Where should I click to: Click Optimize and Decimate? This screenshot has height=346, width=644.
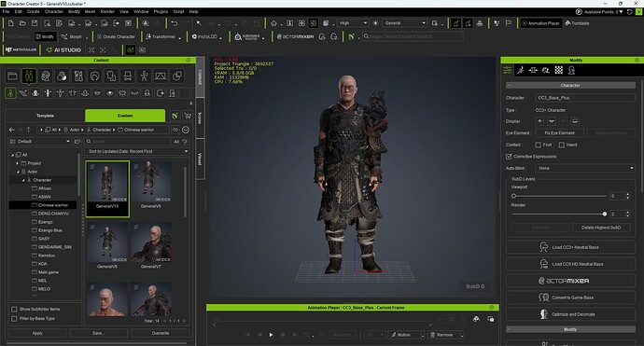[570, 314]
